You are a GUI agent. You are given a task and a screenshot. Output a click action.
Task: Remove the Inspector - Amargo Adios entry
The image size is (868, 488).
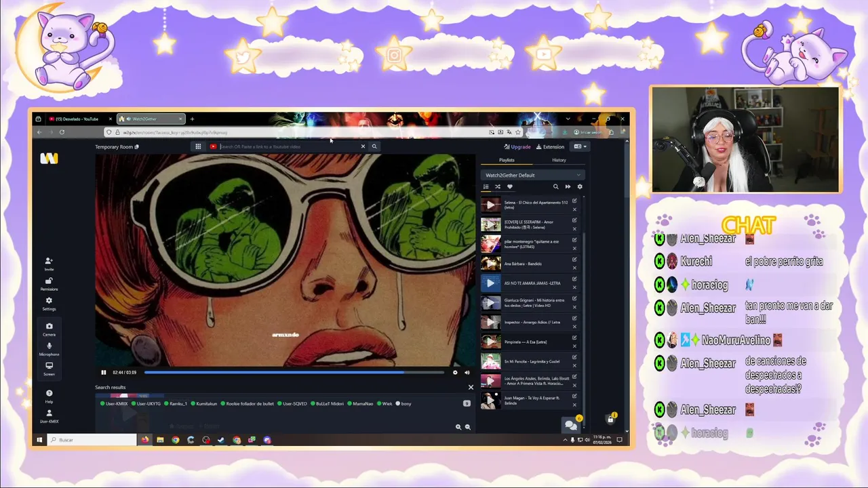pos(574,327)
